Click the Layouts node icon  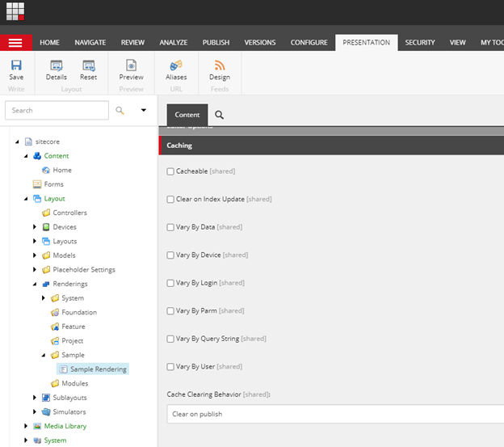(46, 241)
